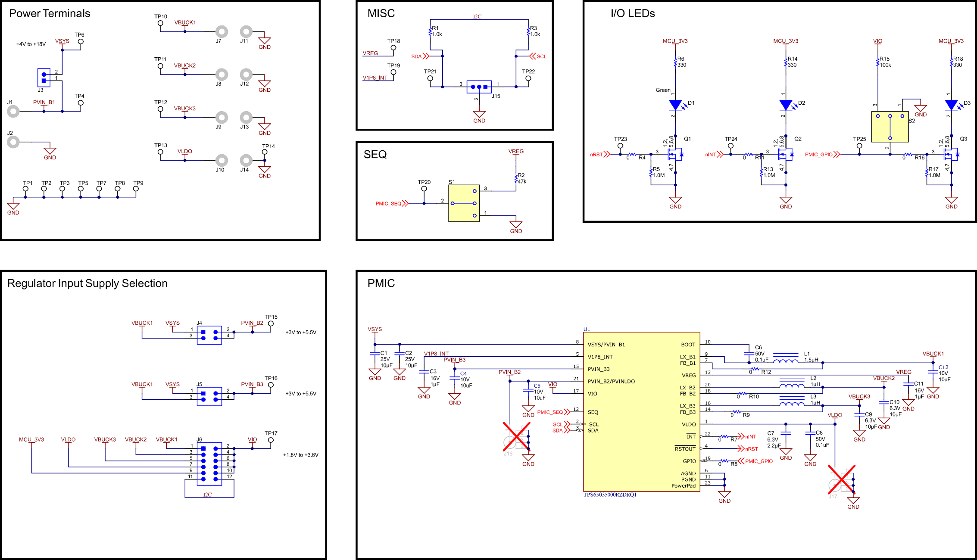Click the Power Terminals section title
Image resolution: width=977 pixels, height=560 pixels.
pyautogui.click(x=50, y=13)
